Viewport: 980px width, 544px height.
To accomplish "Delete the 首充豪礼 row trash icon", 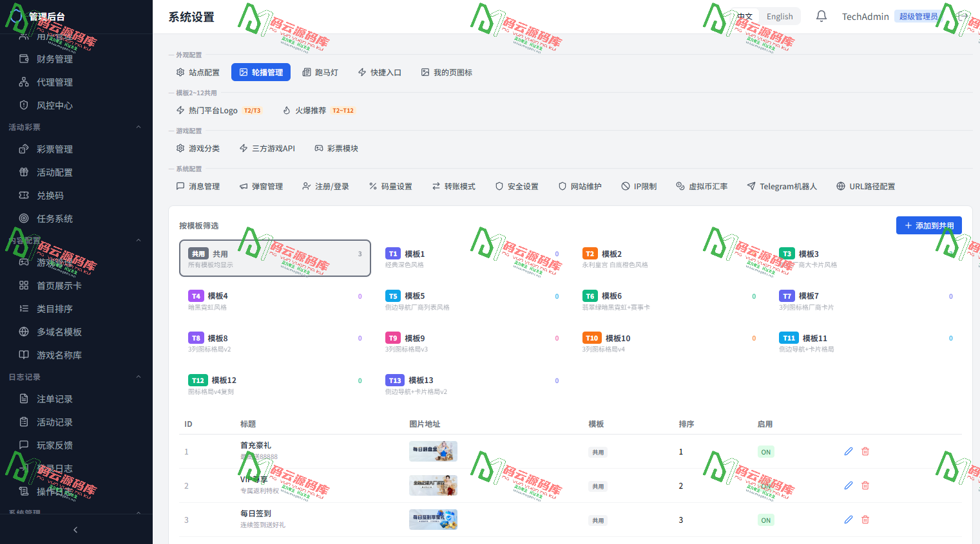I will pos(865,451).
